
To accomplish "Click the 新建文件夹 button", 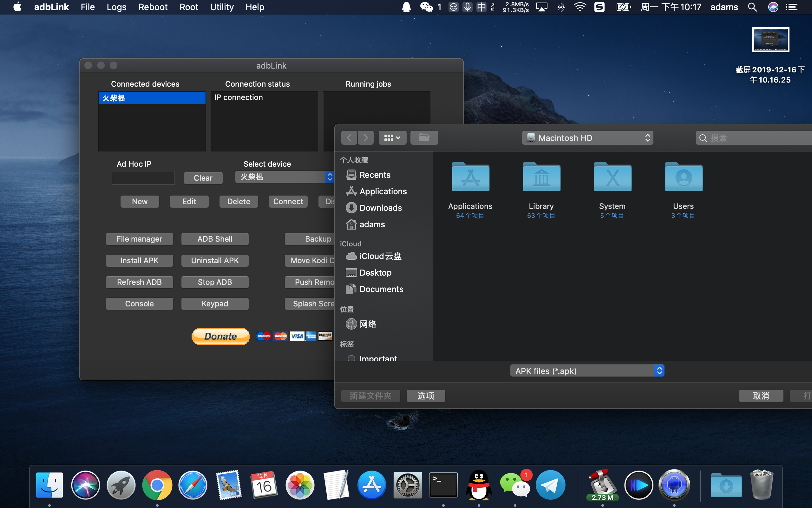I will point(370,396).
